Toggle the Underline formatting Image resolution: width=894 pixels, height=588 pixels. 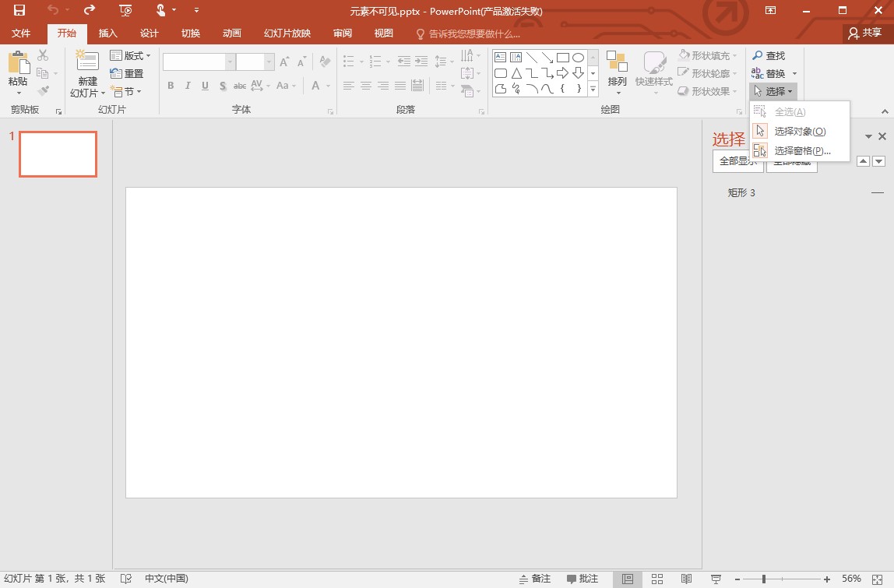click(204, 86)
